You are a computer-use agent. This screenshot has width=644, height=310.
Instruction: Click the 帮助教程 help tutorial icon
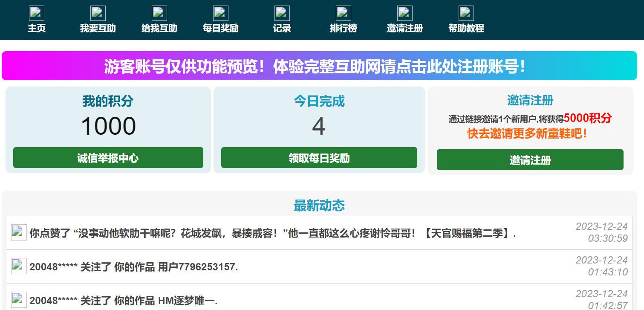(466, 13)
